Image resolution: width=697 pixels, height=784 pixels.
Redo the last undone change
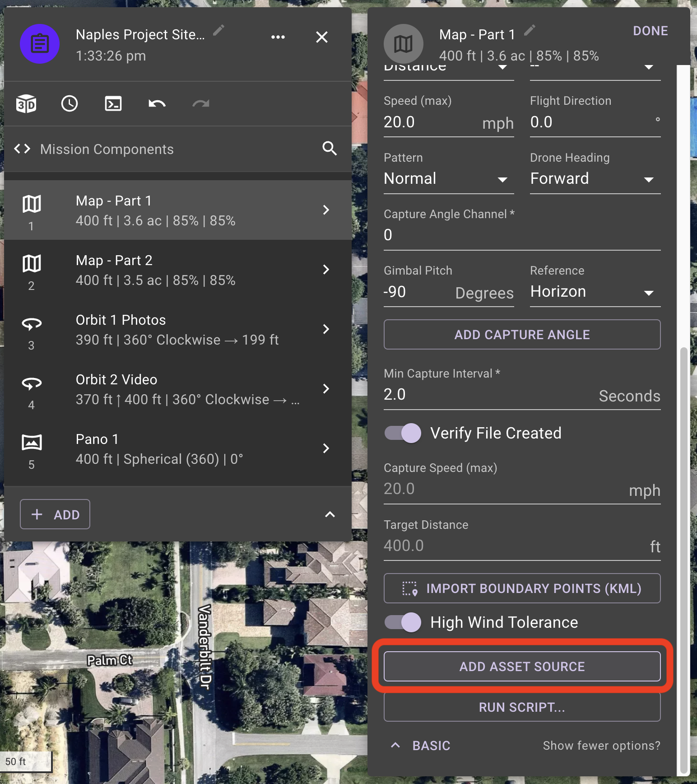click(x=201, y=104)
